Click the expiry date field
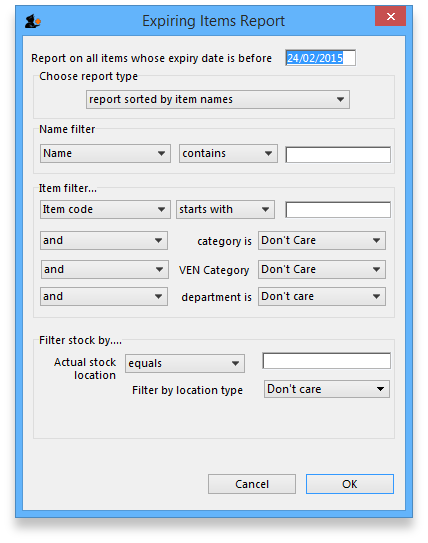 (320, 58)
